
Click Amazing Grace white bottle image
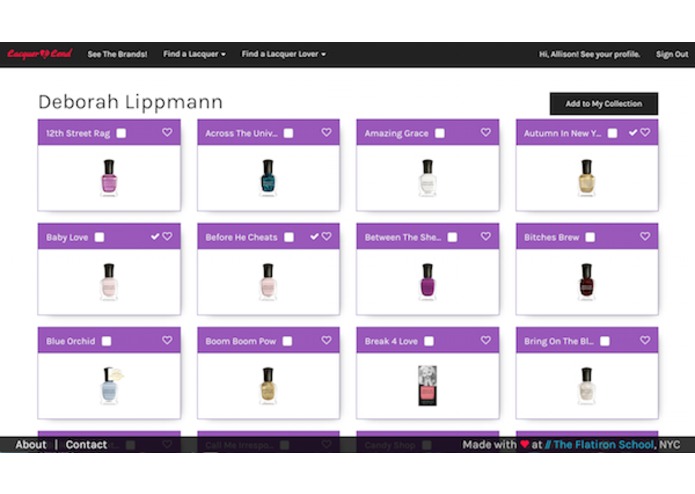428,178
